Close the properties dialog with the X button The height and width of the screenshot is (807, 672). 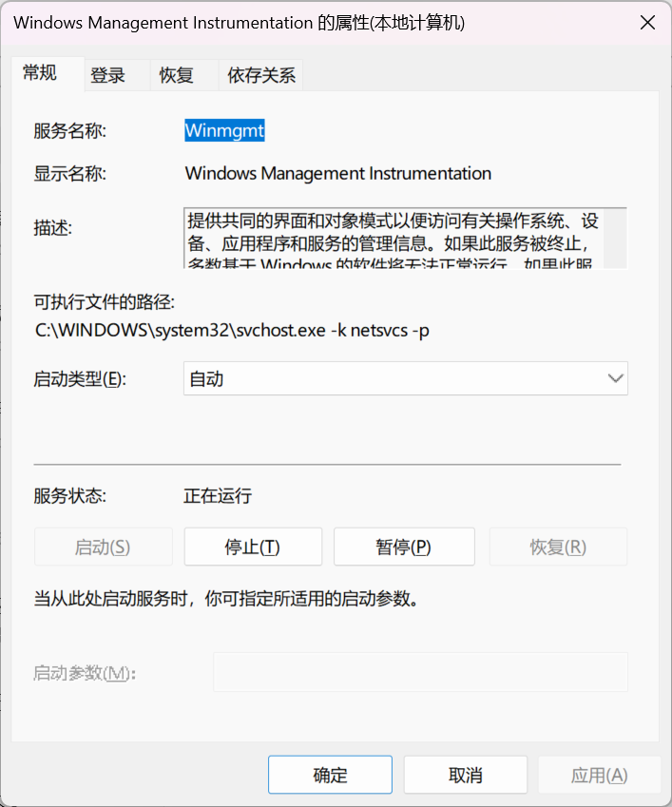pos(647,23)
